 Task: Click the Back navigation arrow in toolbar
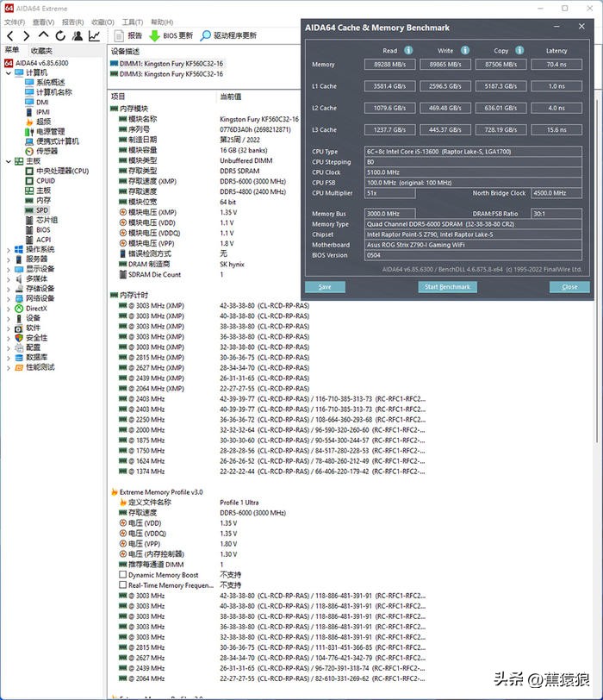(x=9, y=35)
